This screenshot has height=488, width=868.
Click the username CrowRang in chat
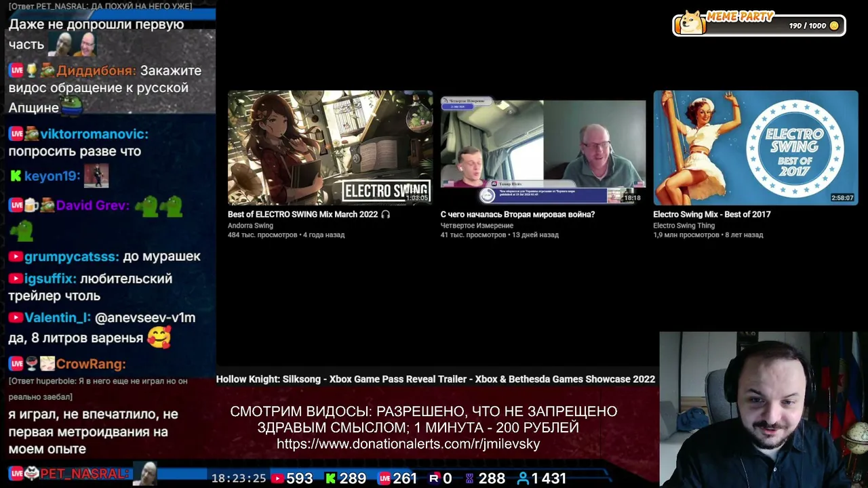click(91, 364)
